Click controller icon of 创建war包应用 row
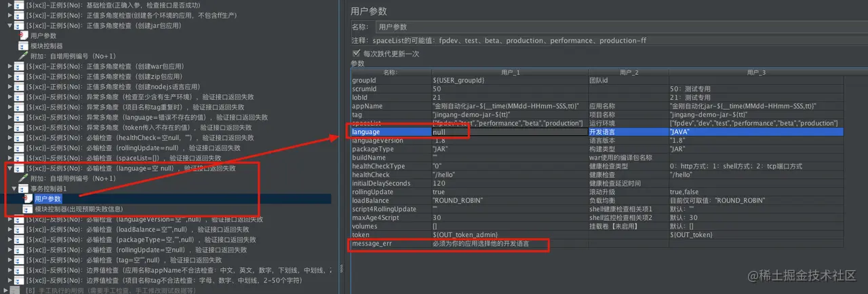The image size is (868, 294). click(x=18, y=67)
